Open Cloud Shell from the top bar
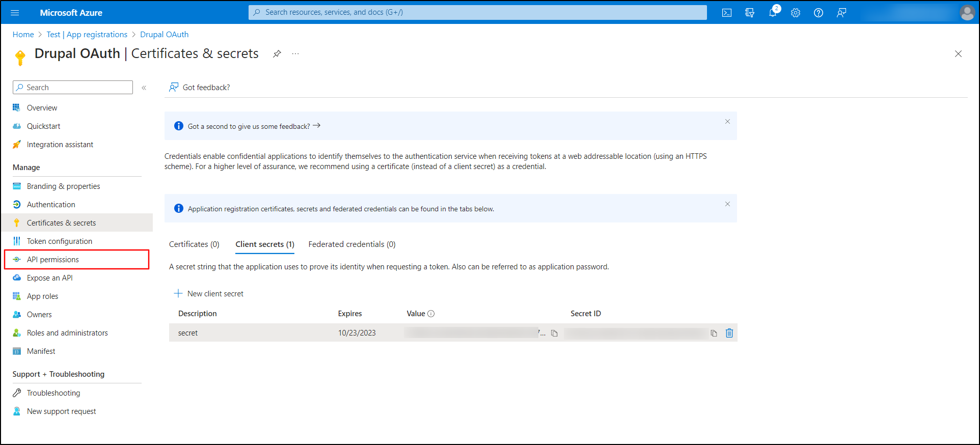Image resolution: width=980 pixels, height=445 pixels. [727, 13]
